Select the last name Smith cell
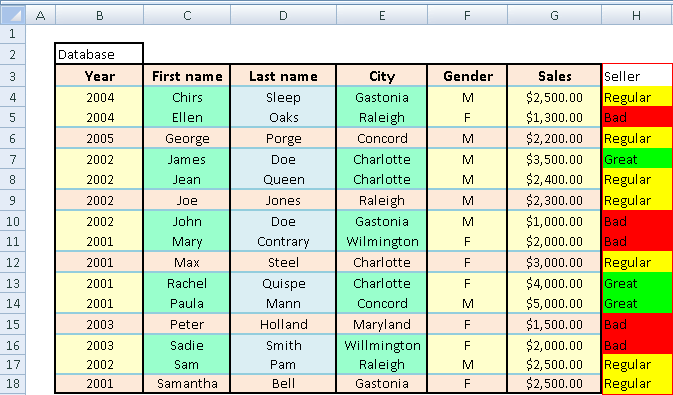Screen dimensions: 673x395 point(283,345)
